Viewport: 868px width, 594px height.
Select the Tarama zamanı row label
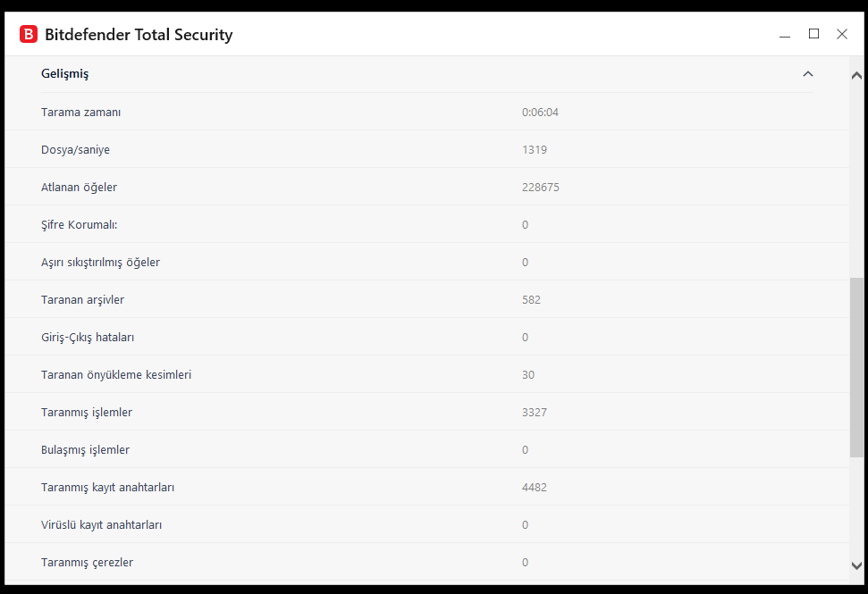[x=81, y=113]
